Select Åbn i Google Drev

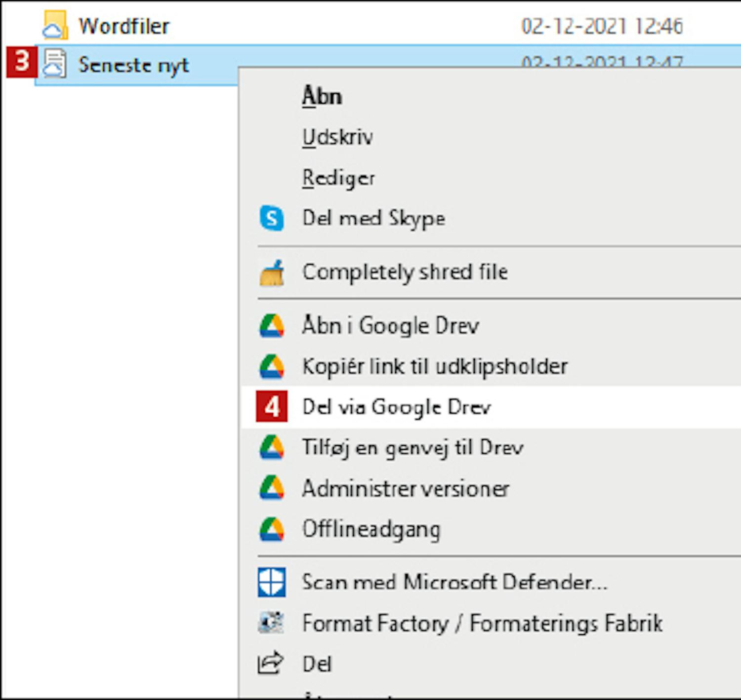[x=391, y=326]
